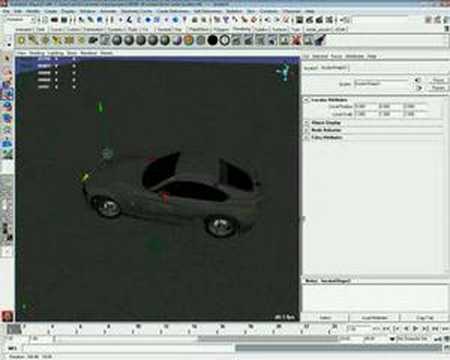This screenshot has width=450, height=360.
Task: Show or hide the Channel Box
Action: (x=446, y=20)
